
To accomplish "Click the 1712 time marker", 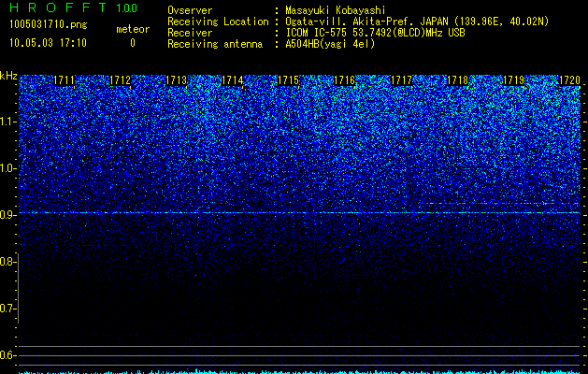I will [x=120, y=80].
